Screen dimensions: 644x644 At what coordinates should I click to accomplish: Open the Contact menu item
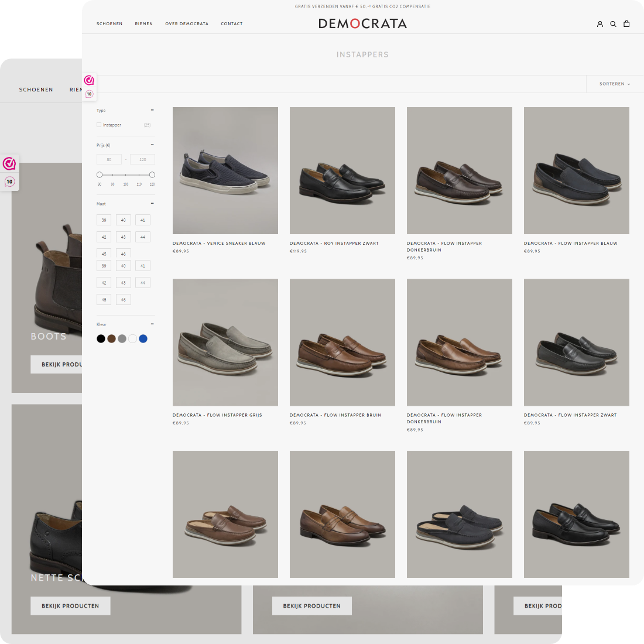[232, 24]
